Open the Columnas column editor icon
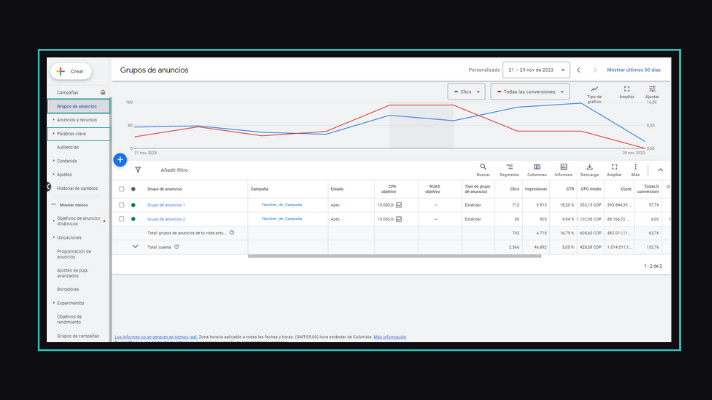This screenshot has width=712, height=400. pos(537,167)
